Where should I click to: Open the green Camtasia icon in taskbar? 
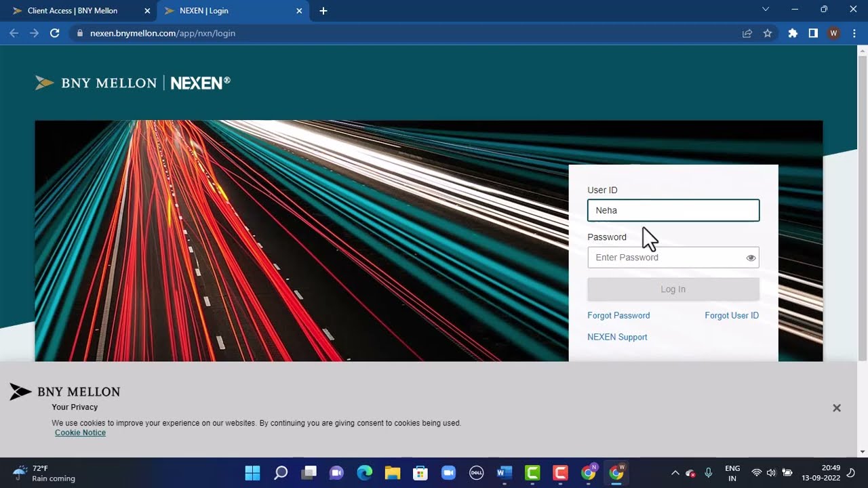532,473
